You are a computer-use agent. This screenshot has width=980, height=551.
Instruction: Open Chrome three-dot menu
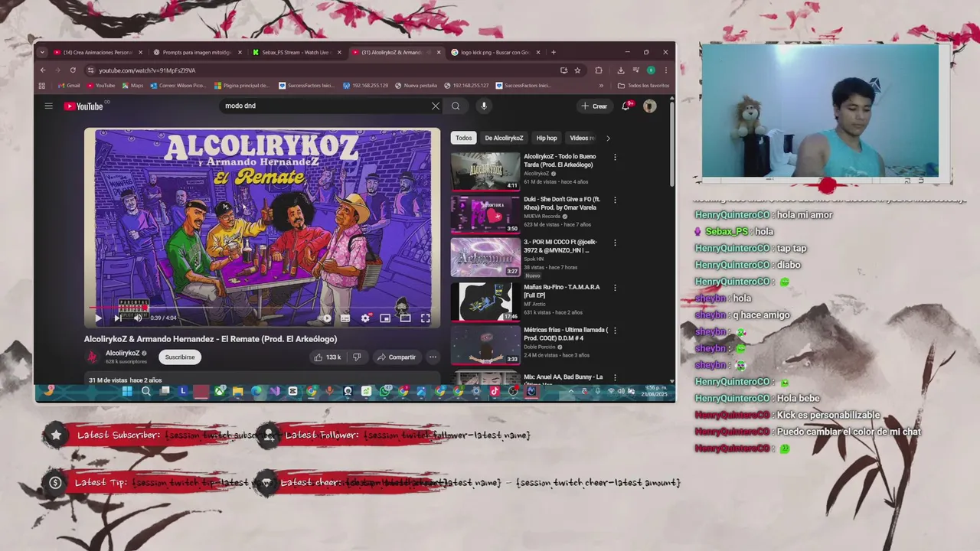(x=665, y=70)
